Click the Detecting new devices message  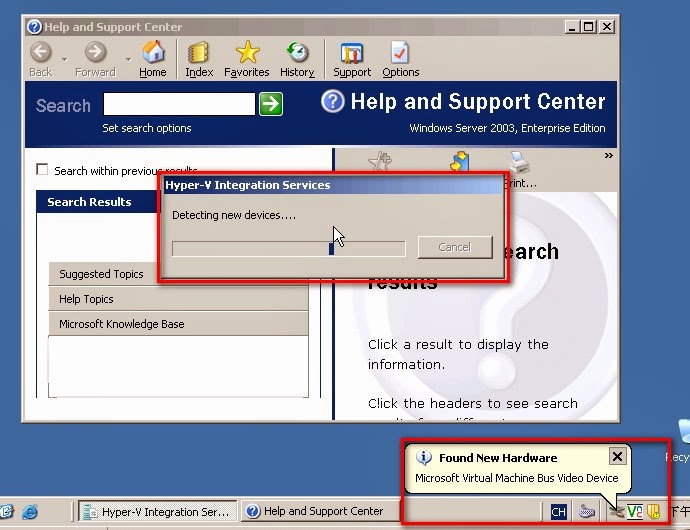234,215
